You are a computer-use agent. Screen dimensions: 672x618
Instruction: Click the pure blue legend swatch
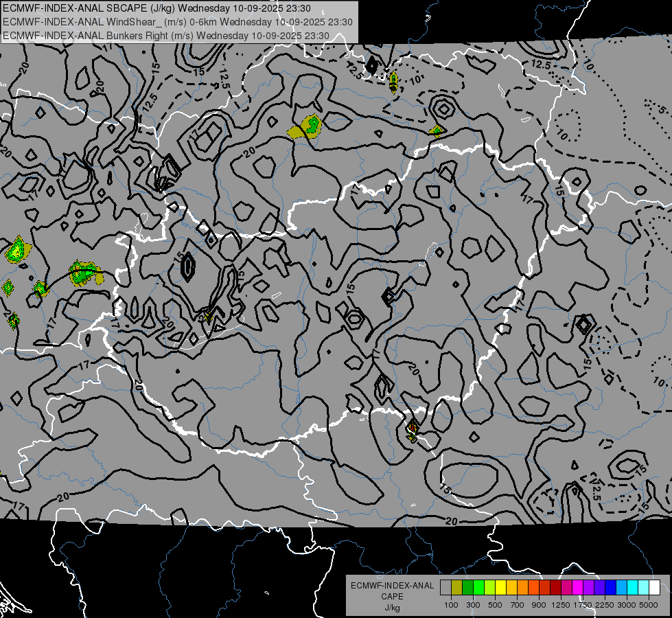tap(610, 588)
